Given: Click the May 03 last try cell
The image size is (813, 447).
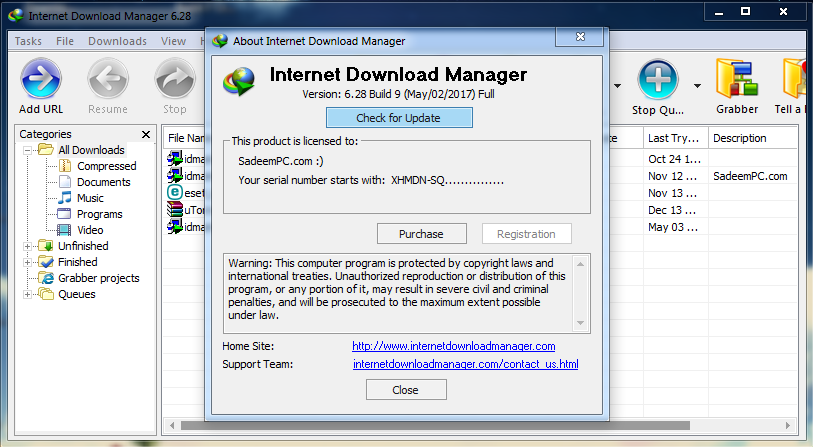Looking at the screenshot, I should coord(675,228).
